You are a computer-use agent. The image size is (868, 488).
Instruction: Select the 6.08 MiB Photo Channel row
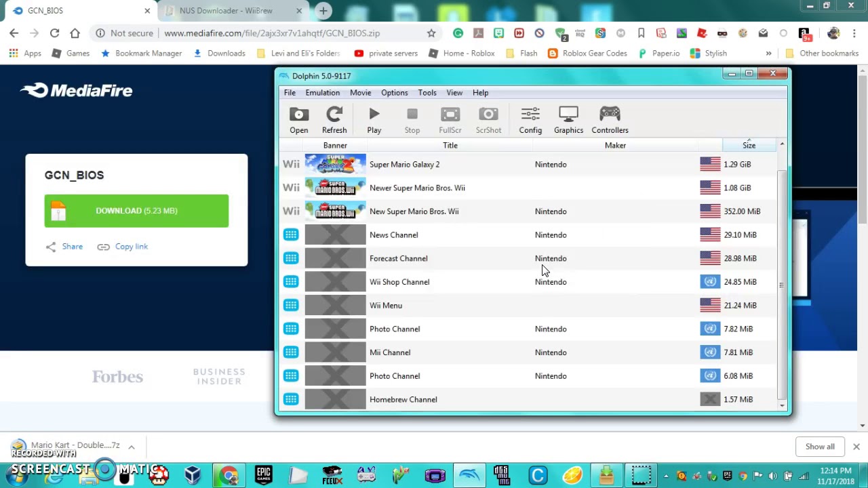click(x=528, y=375)
